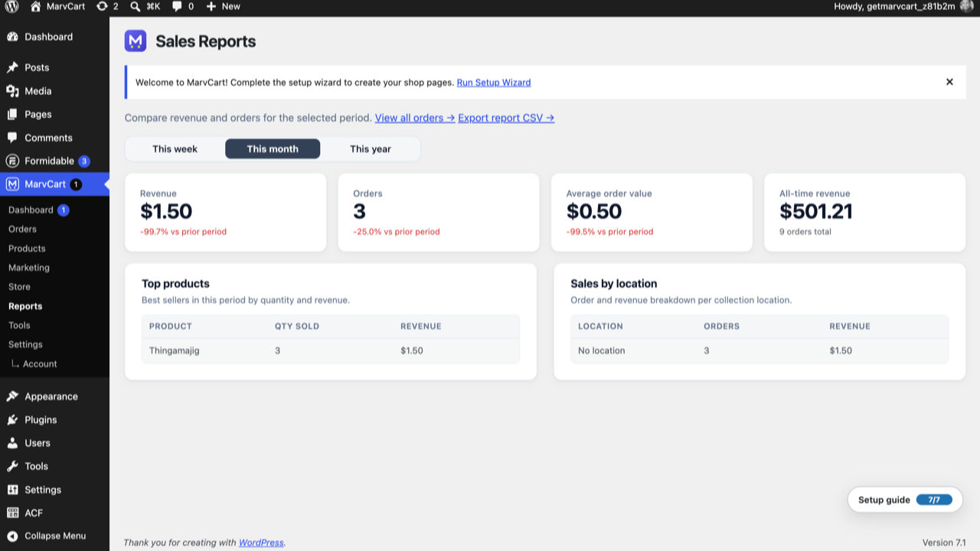Click the Appearance paintbrush icon
Image resolution: width=980 pixels, height=551 pixels.
pyautogui.click(x=12, y=396)
